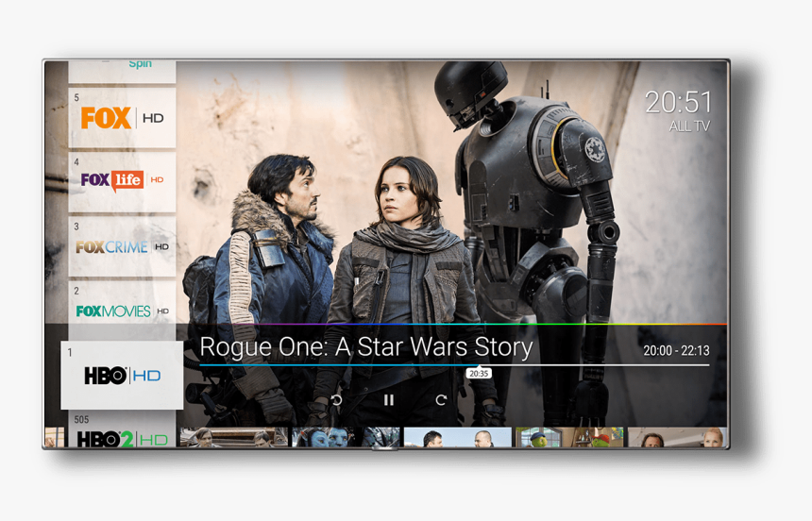Open the first thumbnail right of HBO2 tile

pyautogui.click(x=233, y=437)
